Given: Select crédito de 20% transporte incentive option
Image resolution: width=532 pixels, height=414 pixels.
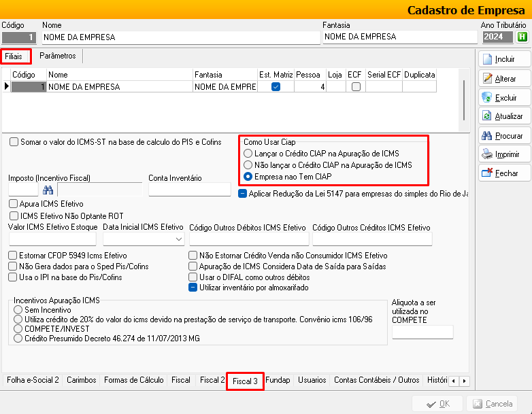Looking at the screenshot, I should 18,320.
